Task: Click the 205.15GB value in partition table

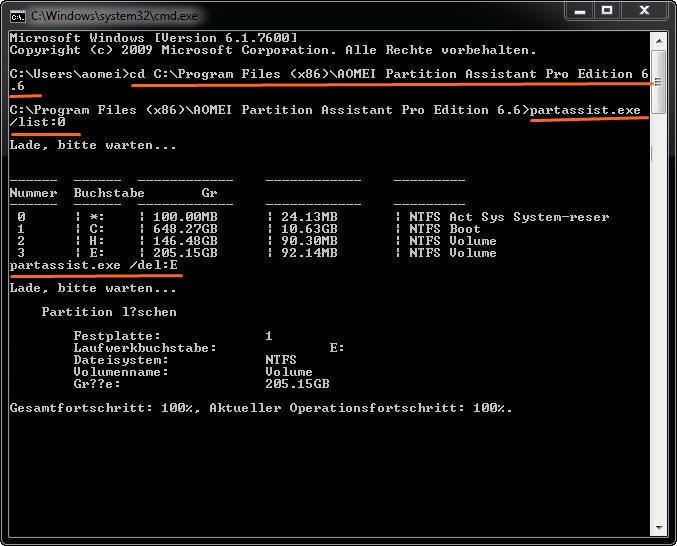Action: click(x=185, y=253)
